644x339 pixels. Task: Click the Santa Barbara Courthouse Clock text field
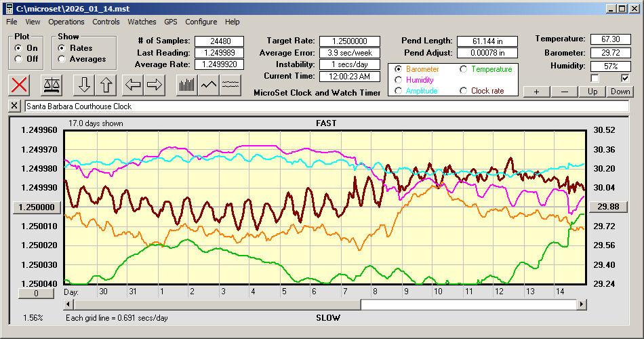(x=325, y=106)
